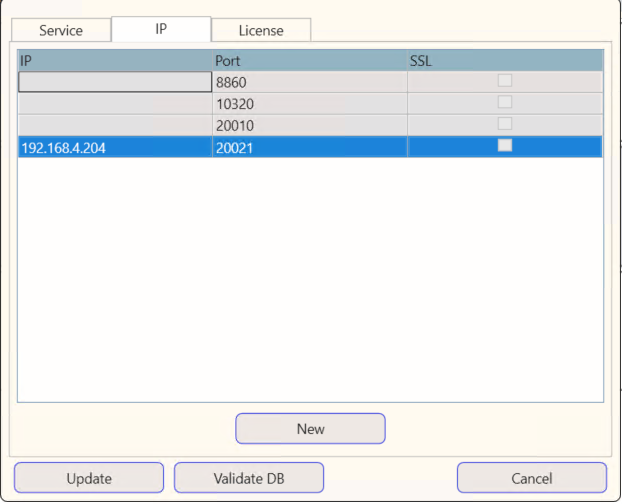Sort by the Port column header
The image size is (622, 504).
(309, 61)
